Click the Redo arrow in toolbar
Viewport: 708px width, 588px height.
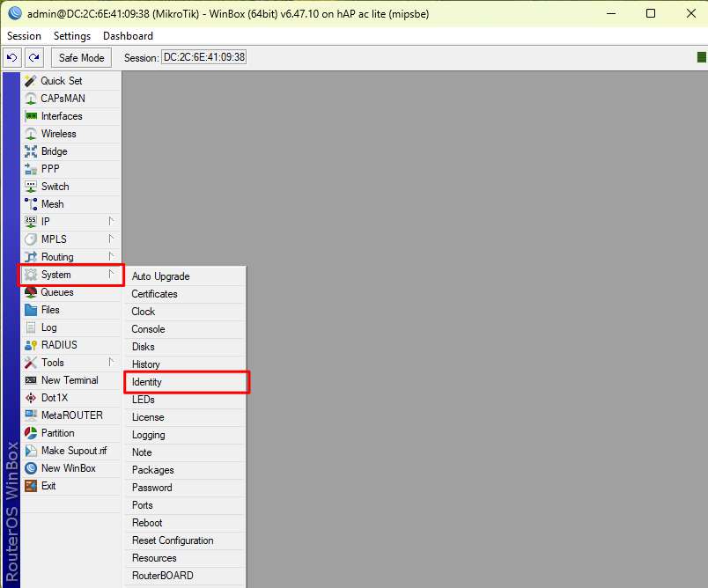33,58
